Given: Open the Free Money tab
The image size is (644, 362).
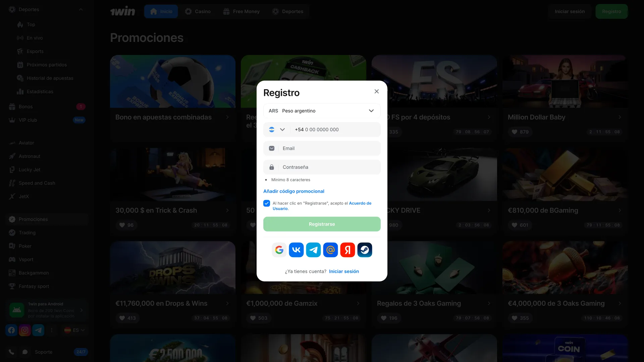Looking at the screenshot, I should (241, 11).
